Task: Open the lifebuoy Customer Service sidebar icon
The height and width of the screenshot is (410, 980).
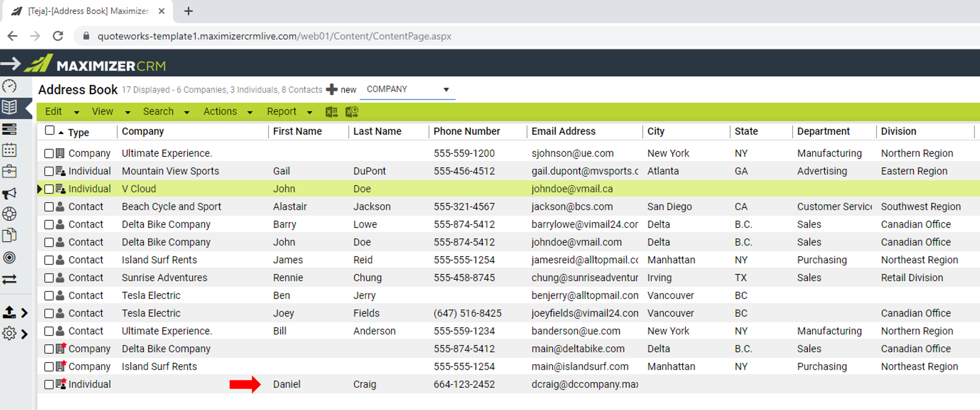Action: coord(9,214)
